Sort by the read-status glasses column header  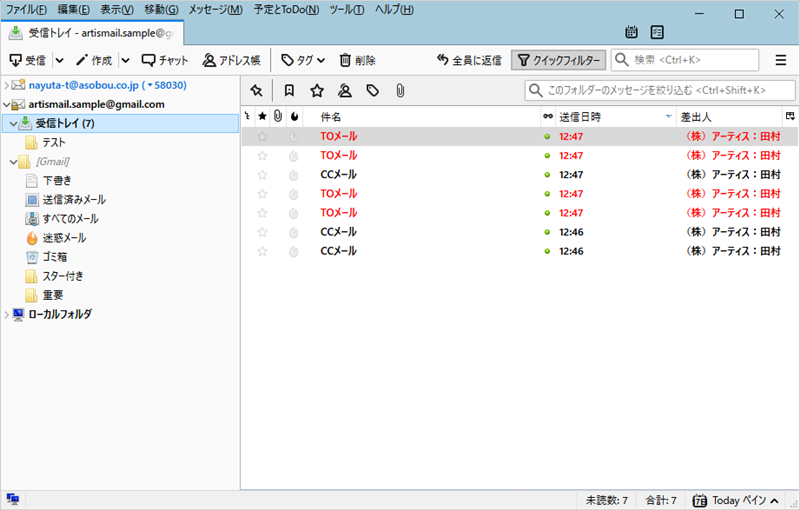pyautogui.click(x=548, y=117)
